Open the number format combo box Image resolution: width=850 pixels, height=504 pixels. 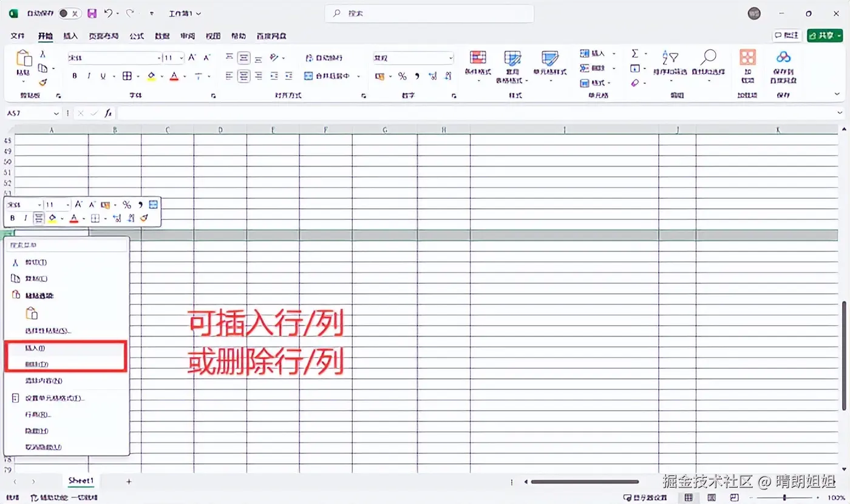click(413, 58)
